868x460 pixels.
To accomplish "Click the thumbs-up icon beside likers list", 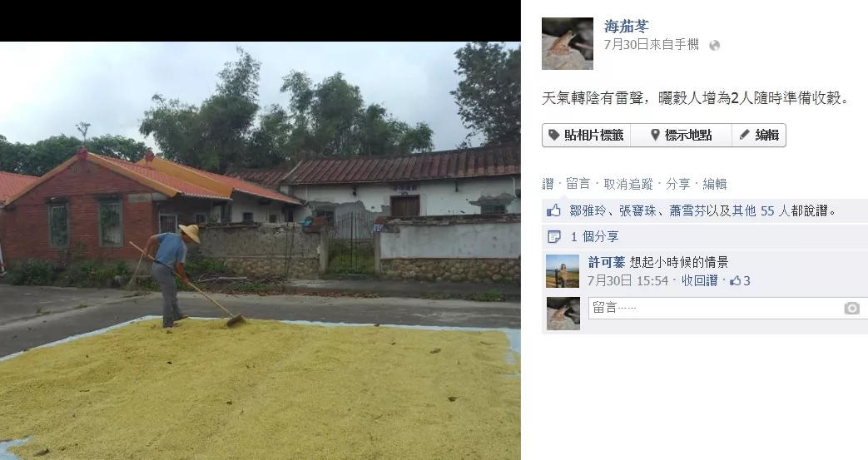I will pyautogui.click(x=553, y=210).
